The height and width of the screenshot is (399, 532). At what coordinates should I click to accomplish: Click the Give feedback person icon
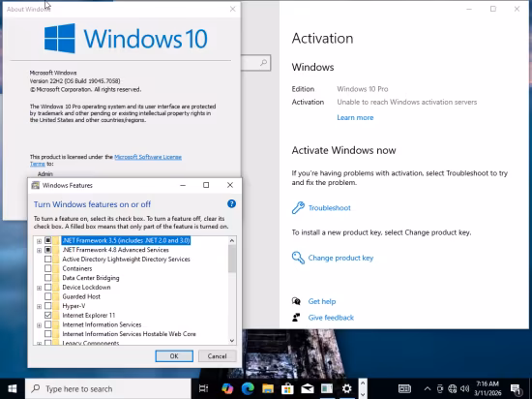click(x=296, y=318)
